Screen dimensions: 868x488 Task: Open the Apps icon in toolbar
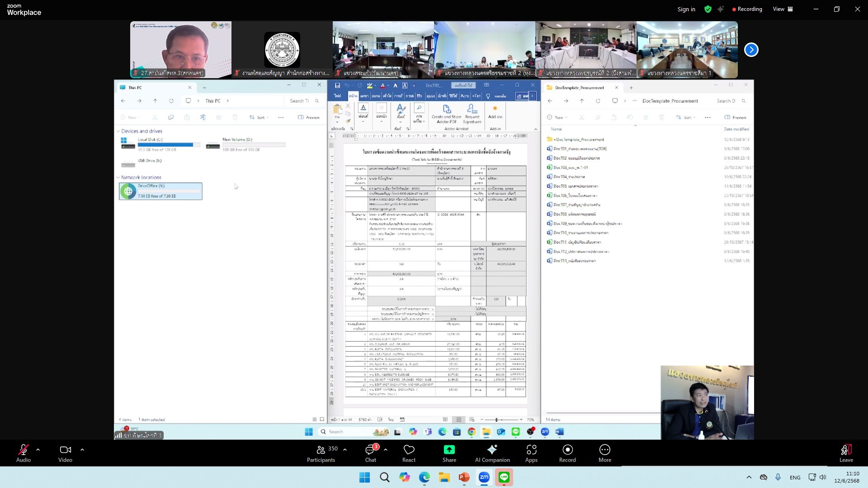tap(531, 450)
